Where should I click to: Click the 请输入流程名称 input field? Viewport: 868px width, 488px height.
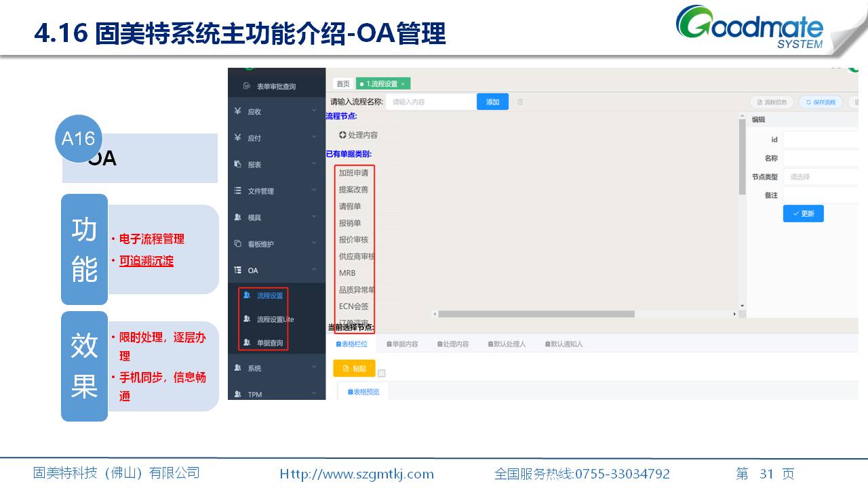pyautogui.click(x=431, y=102)
